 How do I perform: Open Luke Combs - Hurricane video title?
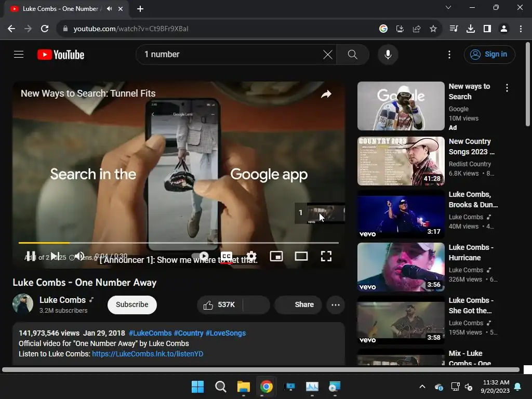(471, 252)
